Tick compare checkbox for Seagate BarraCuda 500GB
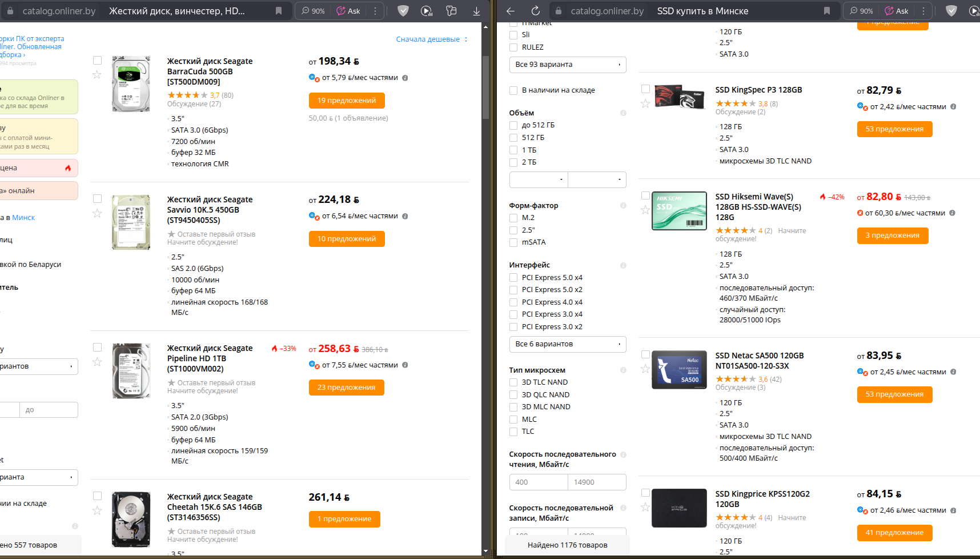980x559 pixels. click(97, 61)
